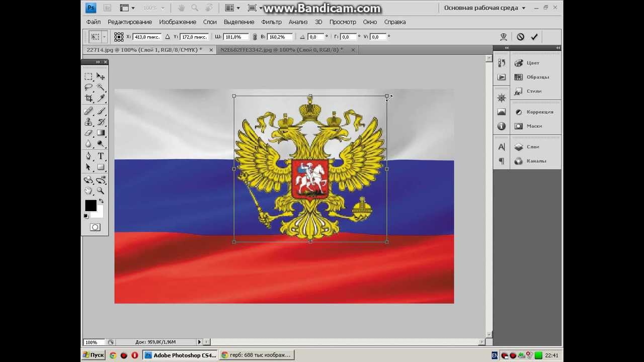Select the Eyedropper tool
This screenshot has width=644, height=362.
coord(101,99)
